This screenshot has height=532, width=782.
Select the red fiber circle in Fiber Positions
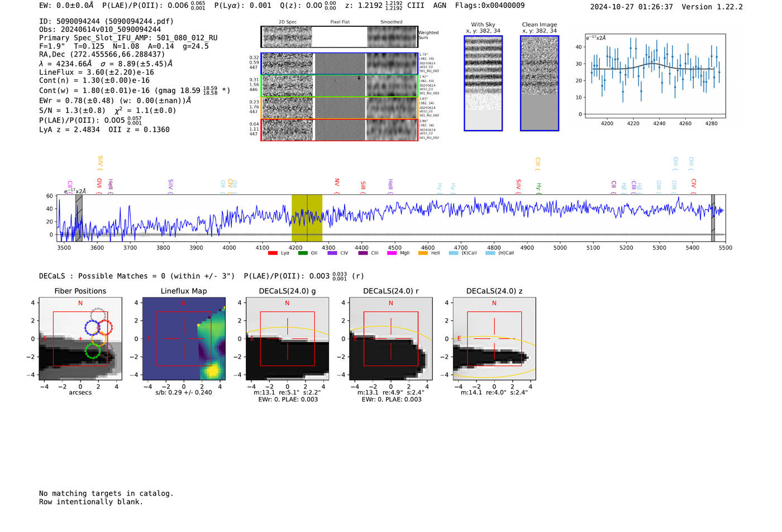click(x=105, y=327)
